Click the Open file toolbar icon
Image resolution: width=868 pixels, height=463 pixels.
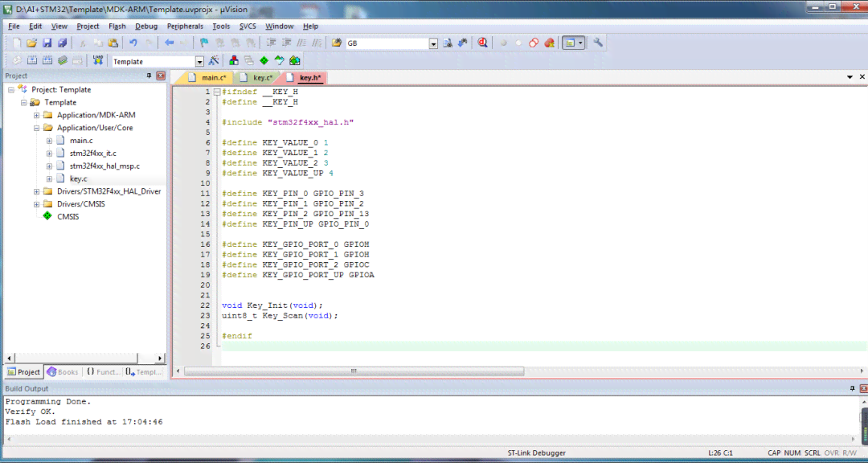[31, 43]
